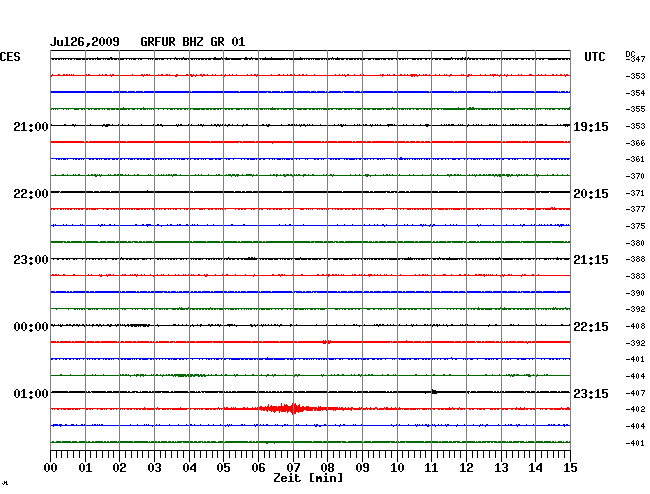Click minute tick label 10

point(397,468)
